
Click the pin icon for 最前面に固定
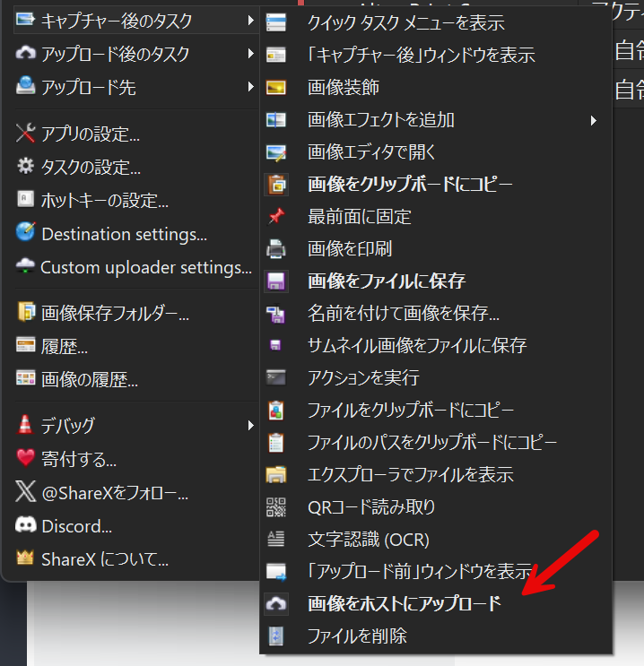[276, 217]
